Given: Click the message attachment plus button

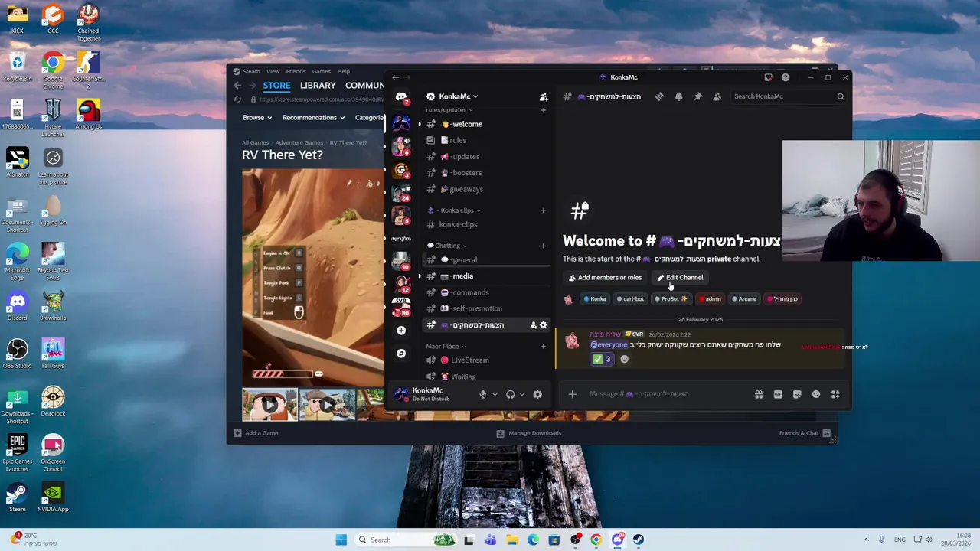Looking at the screenshot, I should 572,394.
